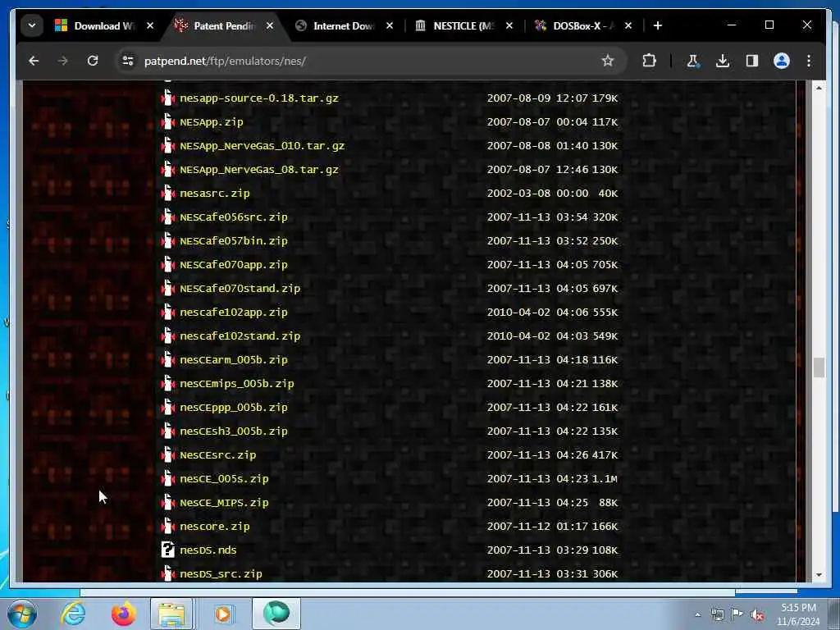Image resolution: width=840 pixels, height=630 pixels.
Task: Switch to the NESTICLE tab
Action: tap(464, 25)
